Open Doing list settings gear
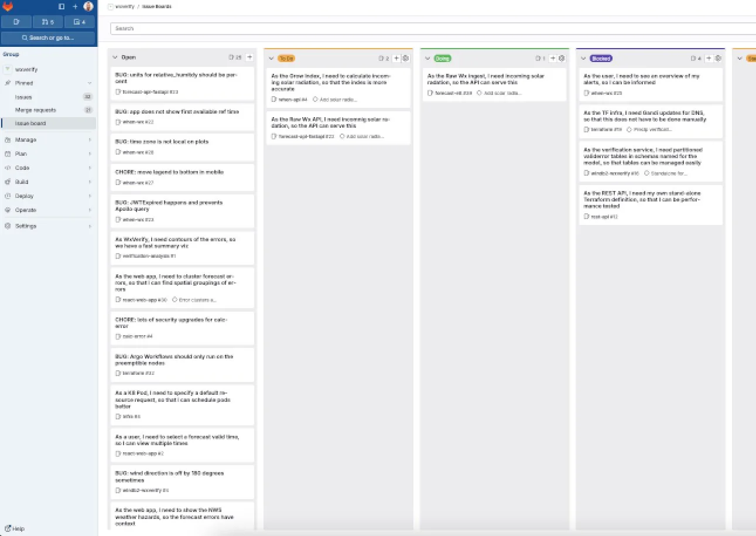The width and height of the screenshot is (756, 536). (x=562, y=58)
